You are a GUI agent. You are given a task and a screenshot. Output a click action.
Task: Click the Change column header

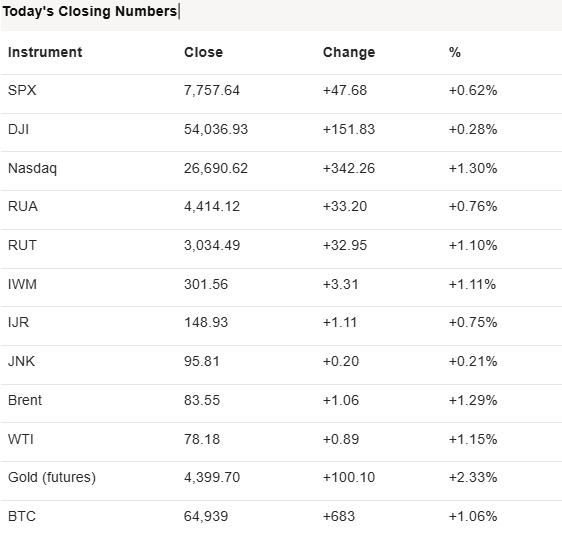pyautogui.click(x=349, y=52)
